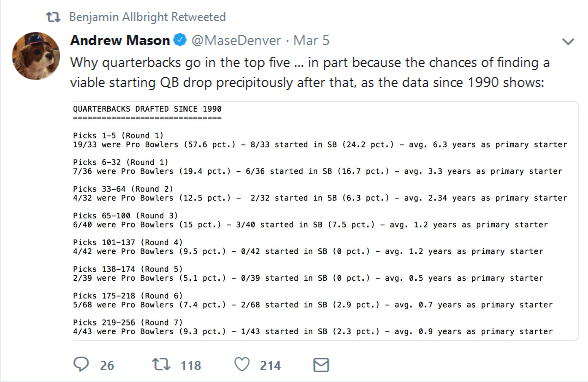Click the reply speech bubble icon
588x382 pixels.
(x=81, y=364)
